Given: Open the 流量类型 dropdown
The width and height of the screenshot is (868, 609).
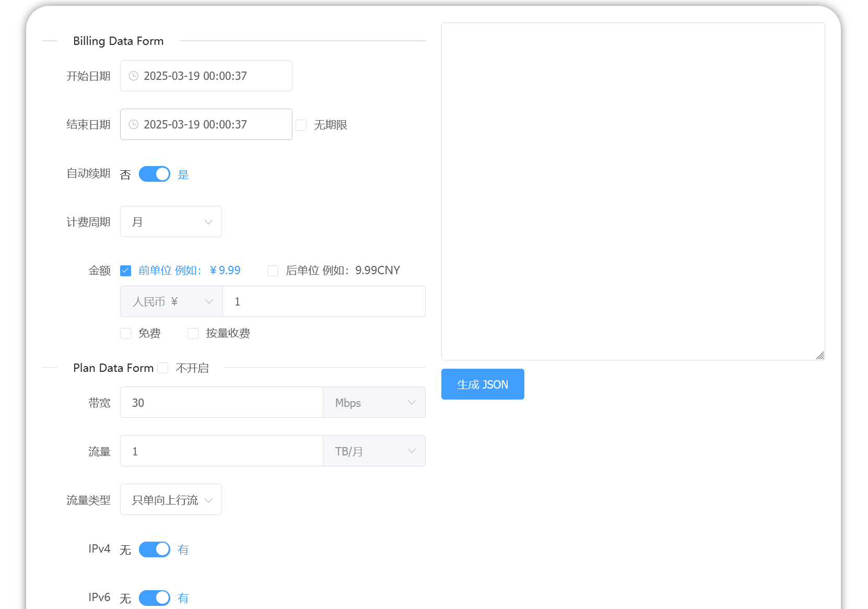Looking at the screenshot, I should 171,499.
